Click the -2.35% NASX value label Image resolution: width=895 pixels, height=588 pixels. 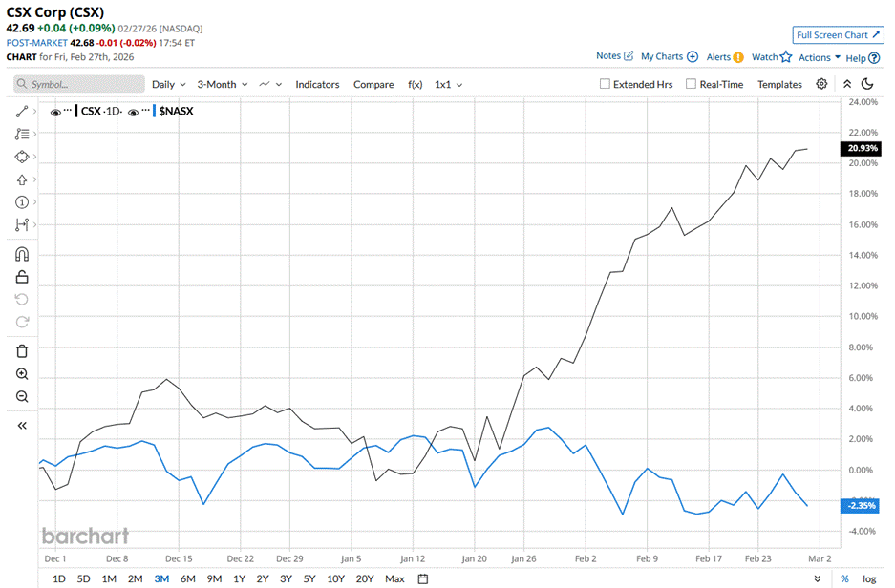(x=860, y=505)
